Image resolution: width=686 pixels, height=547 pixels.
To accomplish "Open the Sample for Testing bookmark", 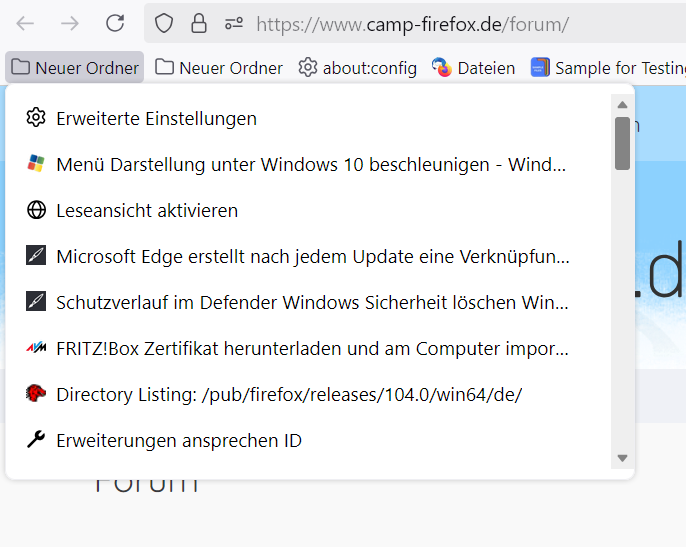I will pyautogui.click(x=610, y=68).
